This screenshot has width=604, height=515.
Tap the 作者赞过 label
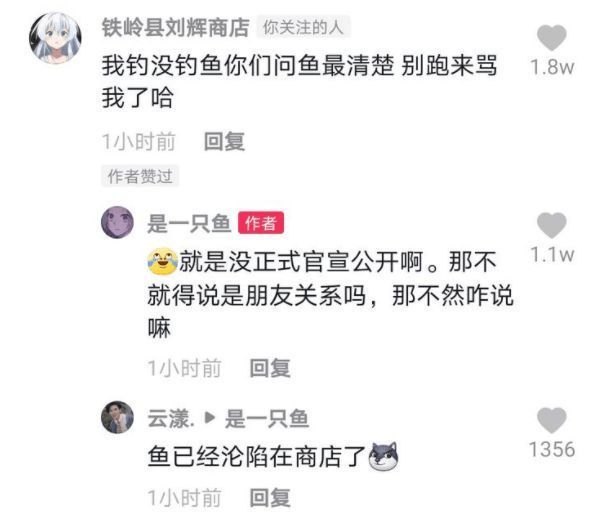point(140,176)
